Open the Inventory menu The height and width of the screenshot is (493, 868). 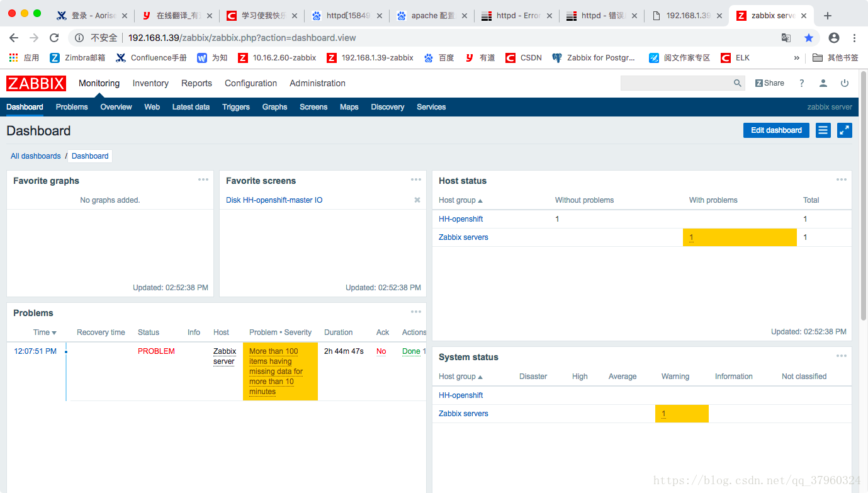click(x=150, y=83)
